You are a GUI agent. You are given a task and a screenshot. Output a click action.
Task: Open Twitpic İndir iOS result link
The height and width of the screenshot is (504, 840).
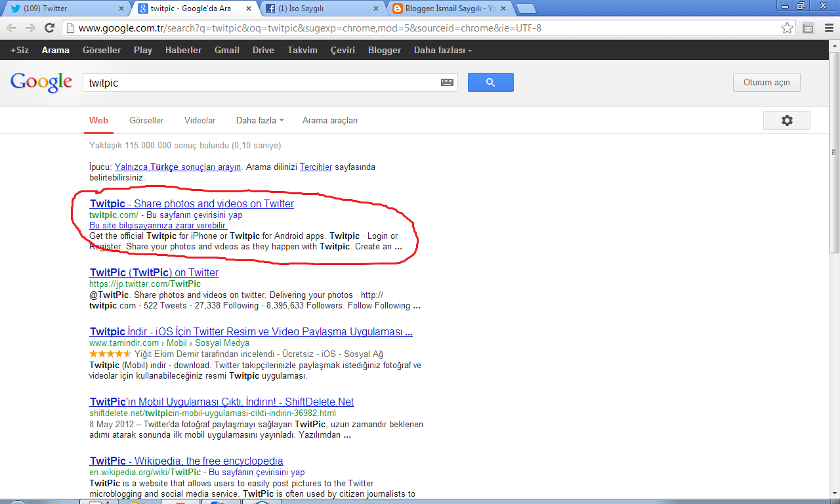pyautogui.click(x=251, y=331)
